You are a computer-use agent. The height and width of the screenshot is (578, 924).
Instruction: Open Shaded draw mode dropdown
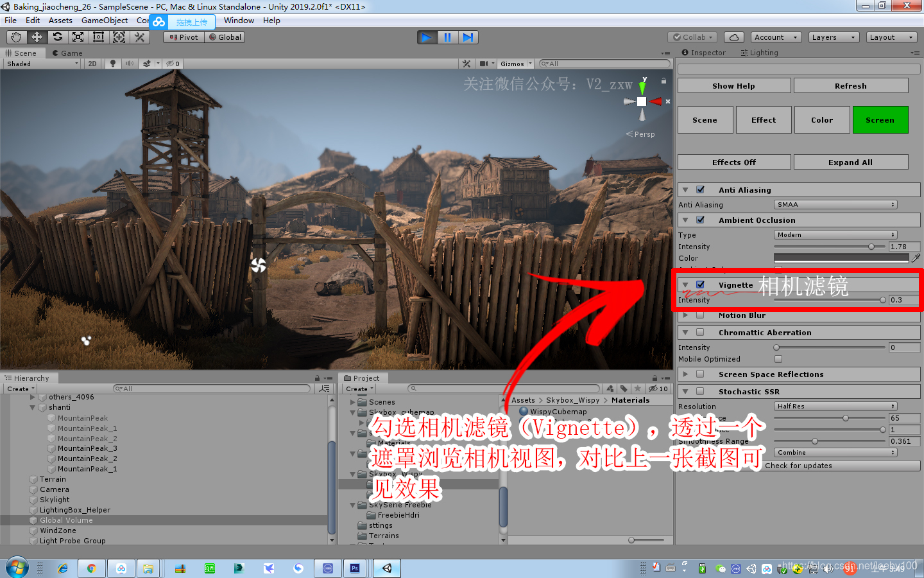pos(42,64)
